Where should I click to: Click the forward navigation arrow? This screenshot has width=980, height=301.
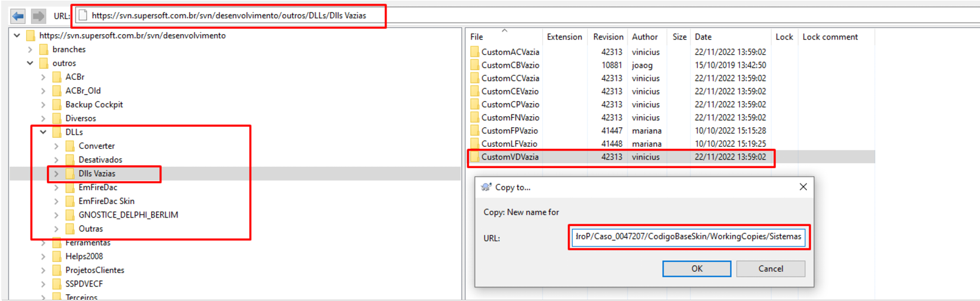(x=38, y=16)
